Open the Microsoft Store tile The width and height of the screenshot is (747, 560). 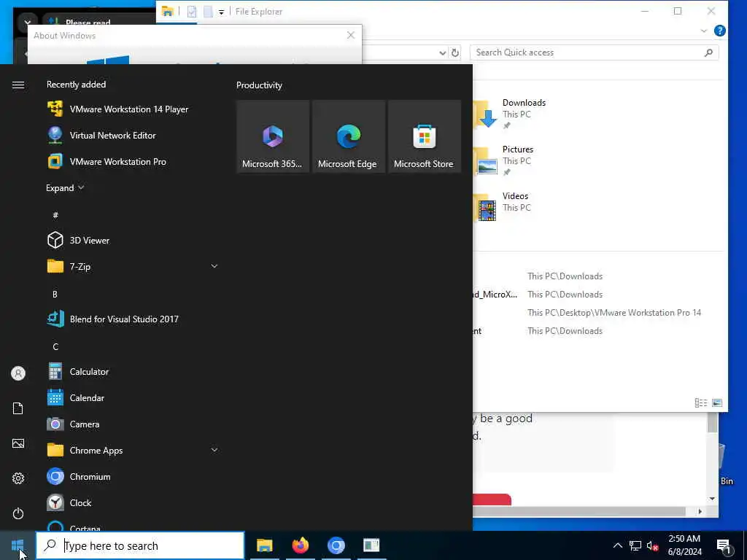coord(424,136)
